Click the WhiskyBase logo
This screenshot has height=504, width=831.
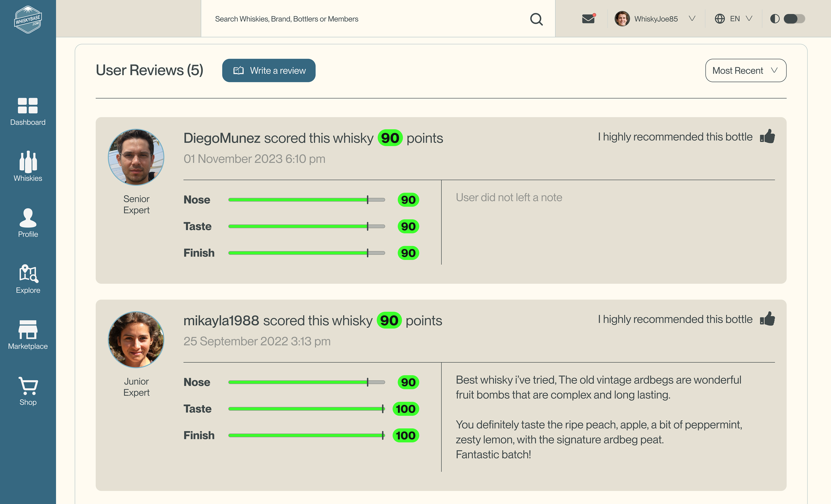coord(28,19)
